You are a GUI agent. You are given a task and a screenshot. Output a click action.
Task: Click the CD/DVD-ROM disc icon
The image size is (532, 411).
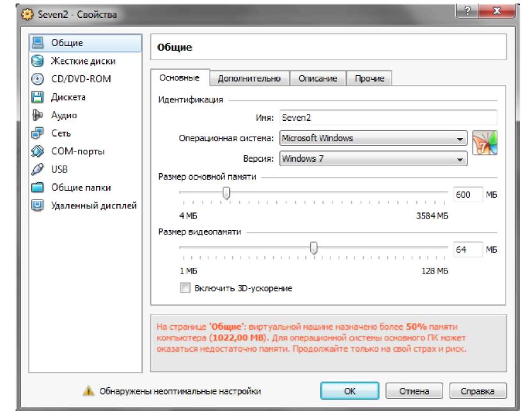coord(38,79)
